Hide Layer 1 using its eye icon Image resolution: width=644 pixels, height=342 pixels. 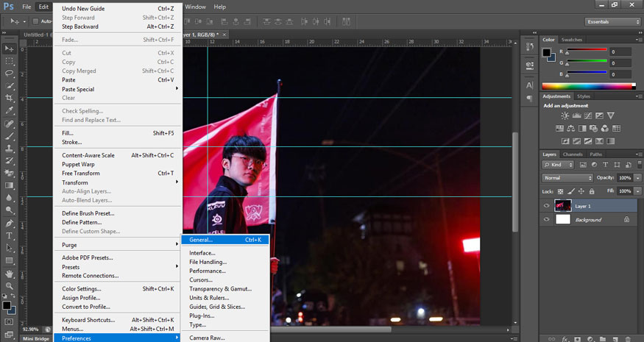click(x=546, y=206)
